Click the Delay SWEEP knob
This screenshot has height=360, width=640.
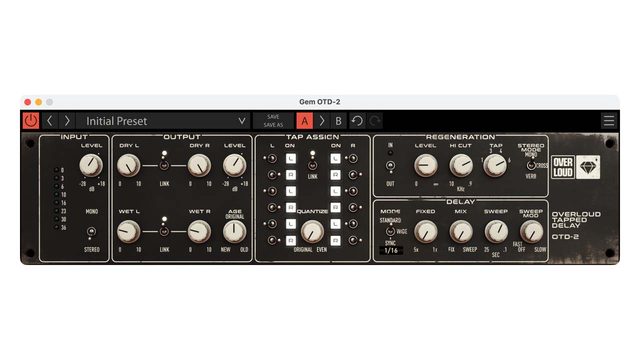(496, 231)
